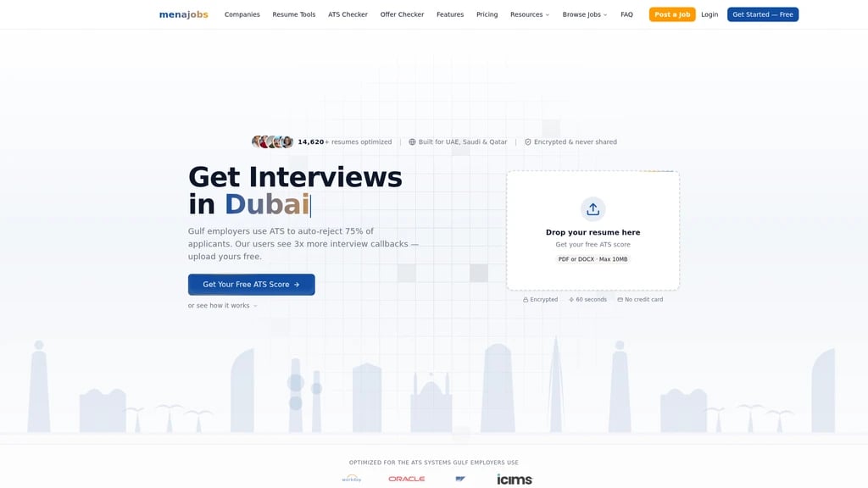
Task: Click the user avatars cluster
Action: point(272,141)
